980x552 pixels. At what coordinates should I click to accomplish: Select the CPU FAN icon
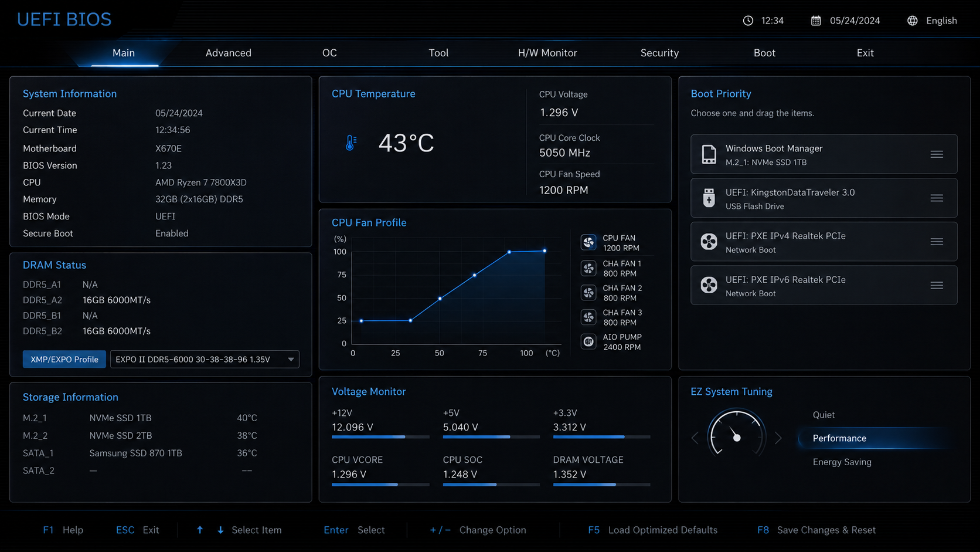point(588,242)
